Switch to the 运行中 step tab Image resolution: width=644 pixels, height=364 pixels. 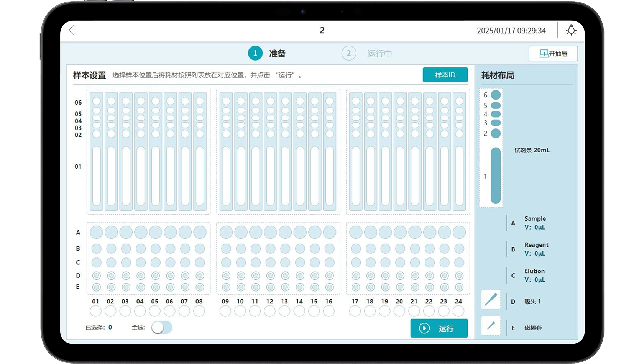pyautogui.click(x=379, y=54)
